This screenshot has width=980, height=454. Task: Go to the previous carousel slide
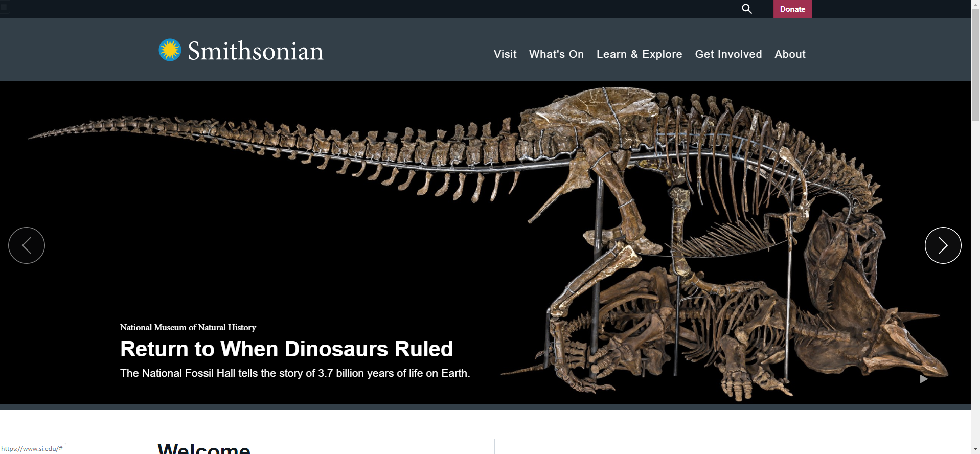(x=27, y=245)
